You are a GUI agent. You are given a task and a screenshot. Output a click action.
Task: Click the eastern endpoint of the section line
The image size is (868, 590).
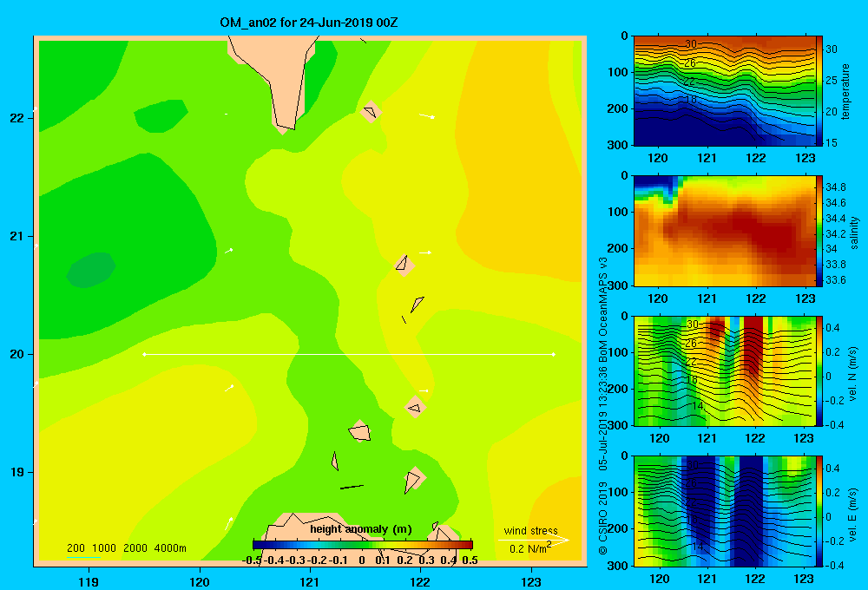tap(554, 354)
